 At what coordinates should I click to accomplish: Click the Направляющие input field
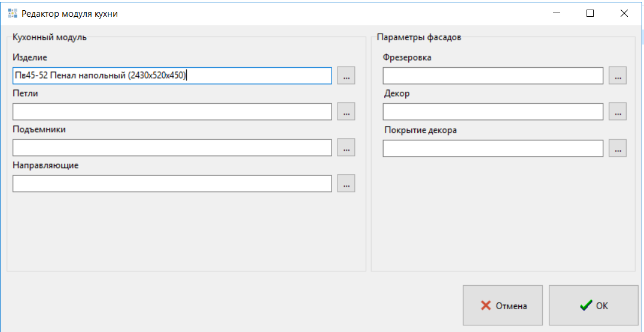click(x=172, y=183)
